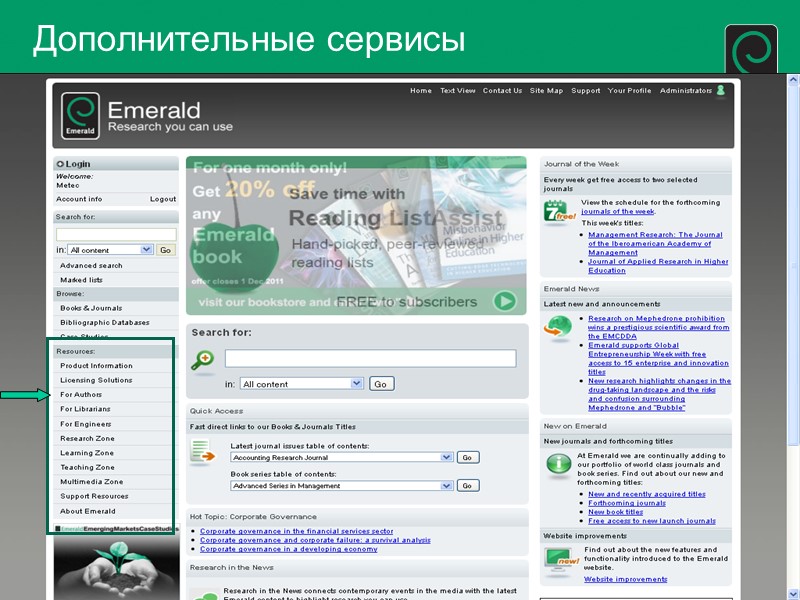
Task: Open Free access to new launch journals
Action: coord(652,521)
